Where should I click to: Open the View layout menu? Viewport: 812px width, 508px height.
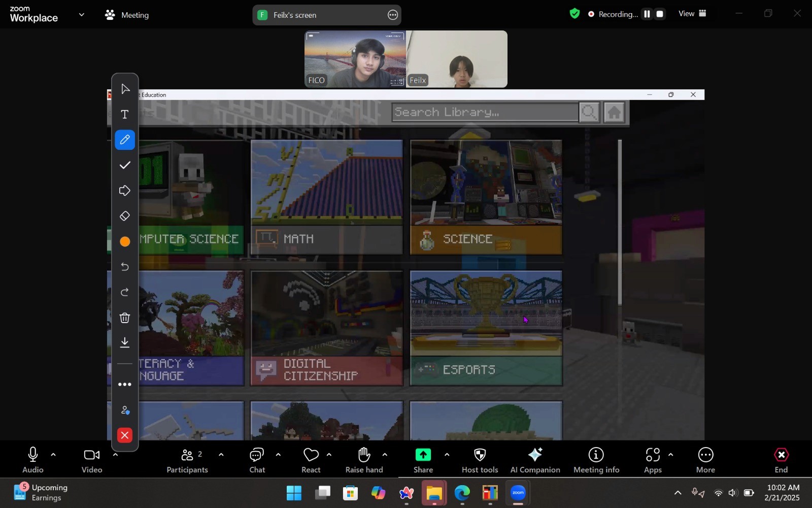(x=693, y=14)
